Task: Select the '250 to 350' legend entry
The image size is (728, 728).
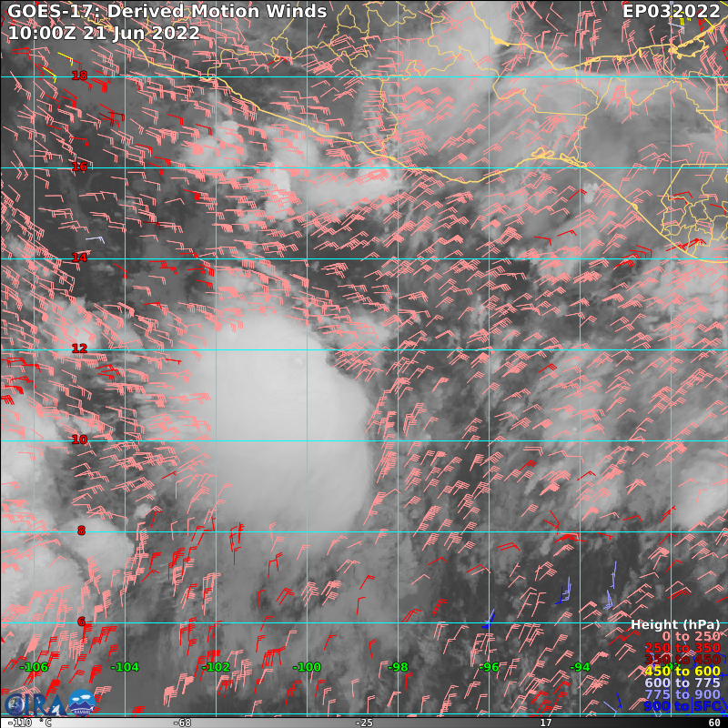Action: pyautogui.click(x=682, y=648)
